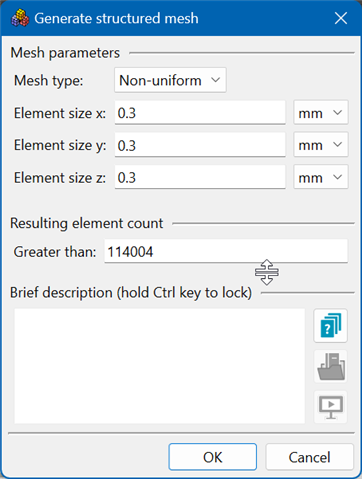Screen dimensions: 362x479
Task: Select the Greater than 114004 count field
Action: pos(226,251)
